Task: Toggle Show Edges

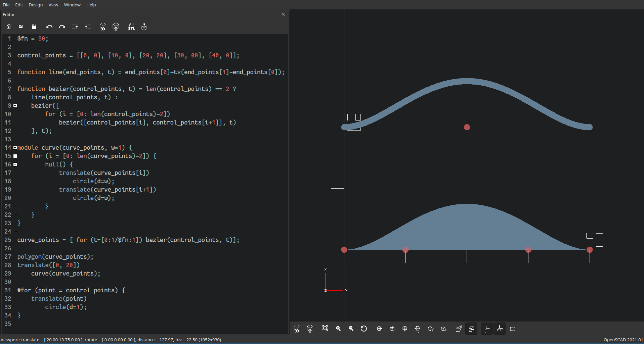Action: click(512, 329)
